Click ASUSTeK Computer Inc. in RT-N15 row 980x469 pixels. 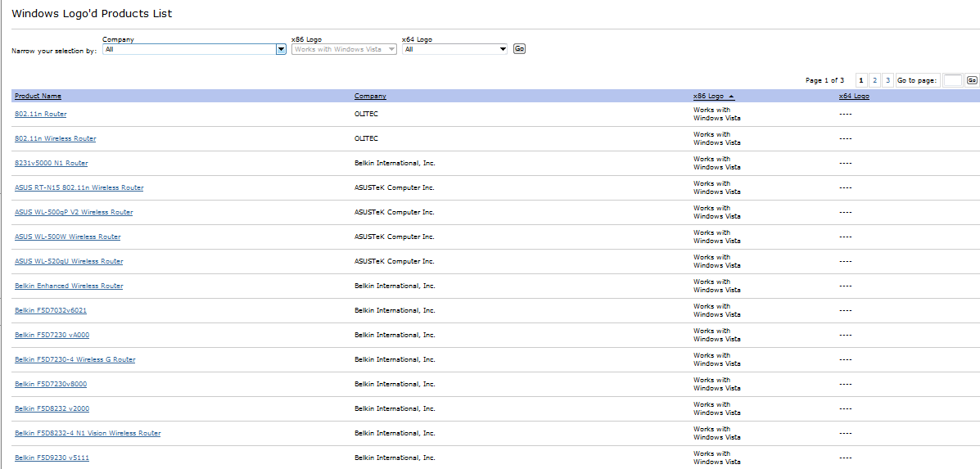click(x=395, y=188)
